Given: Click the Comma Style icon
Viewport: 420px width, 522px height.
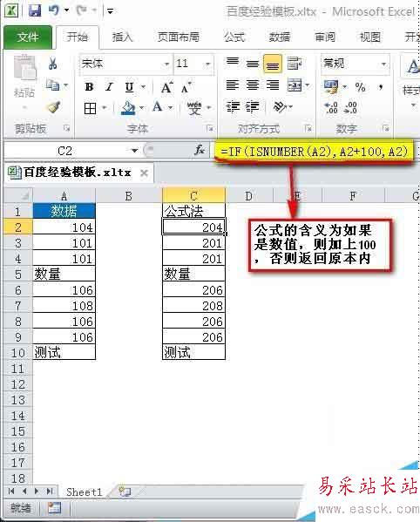Looking at the screenshot, I should point(381,87).
